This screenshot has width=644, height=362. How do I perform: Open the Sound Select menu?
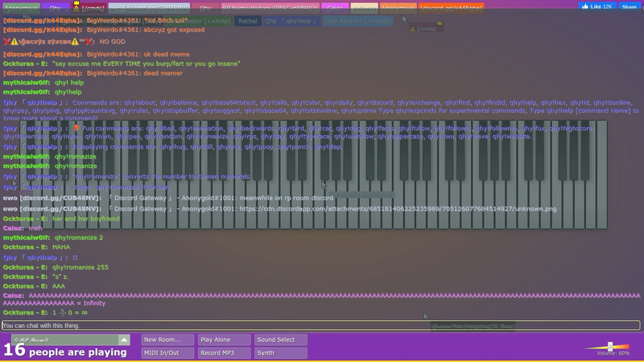click(x=280, y=339)
